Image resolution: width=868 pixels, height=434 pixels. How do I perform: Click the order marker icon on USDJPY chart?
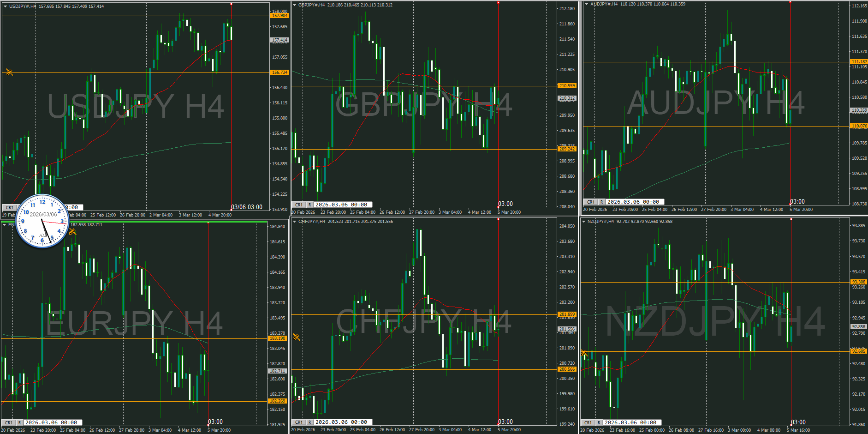click(9, 72)
